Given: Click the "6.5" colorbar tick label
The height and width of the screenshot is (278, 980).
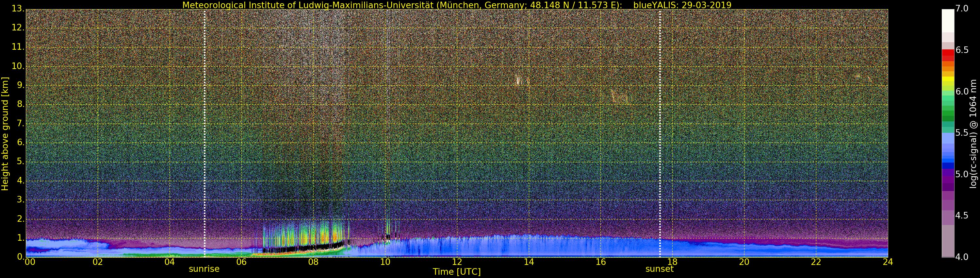Looking at the screenshot, I should point(962,50).
